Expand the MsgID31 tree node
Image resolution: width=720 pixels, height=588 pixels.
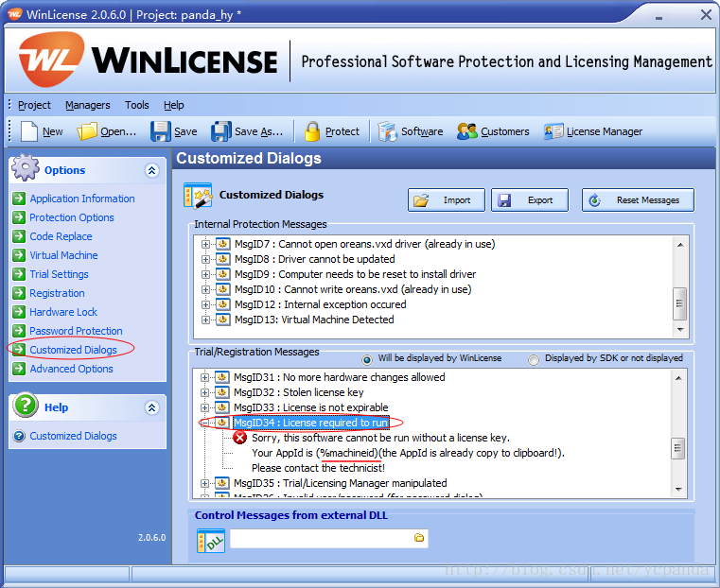tap(204, 377)
